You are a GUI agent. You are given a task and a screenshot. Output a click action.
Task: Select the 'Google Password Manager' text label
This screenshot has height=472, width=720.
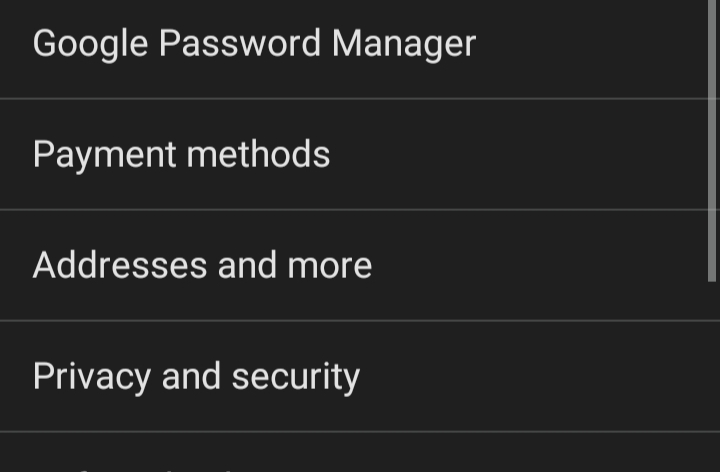(254, 44)
